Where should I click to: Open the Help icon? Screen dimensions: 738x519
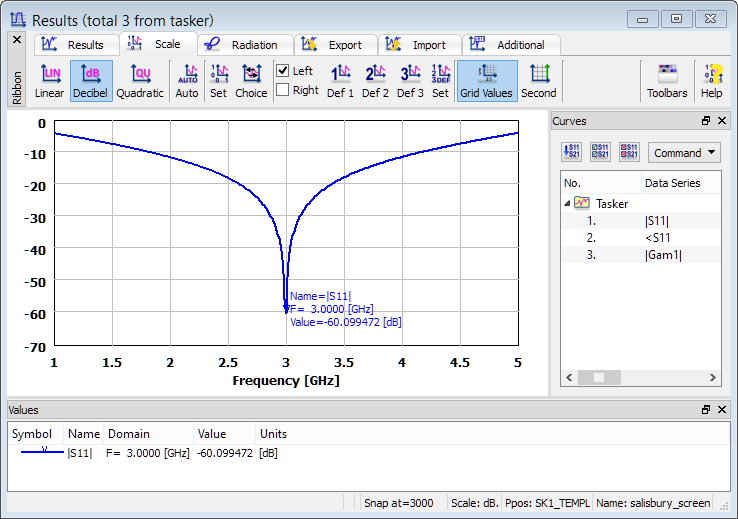tap(711, 81)
